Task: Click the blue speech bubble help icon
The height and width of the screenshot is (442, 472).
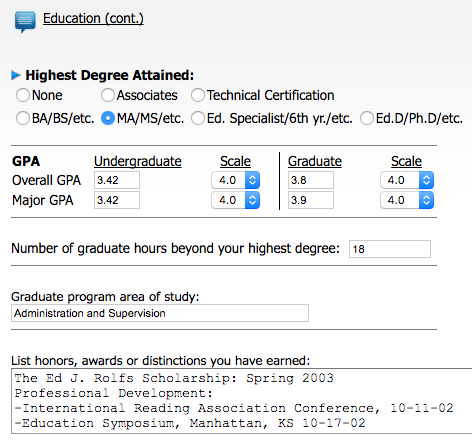Action: 25,22
